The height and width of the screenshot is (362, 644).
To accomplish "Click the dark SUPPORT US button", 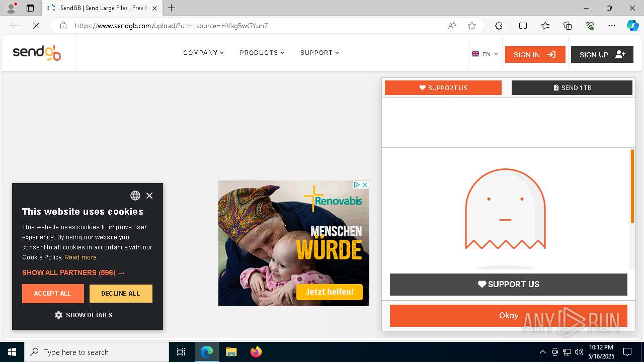I will 509,285.
